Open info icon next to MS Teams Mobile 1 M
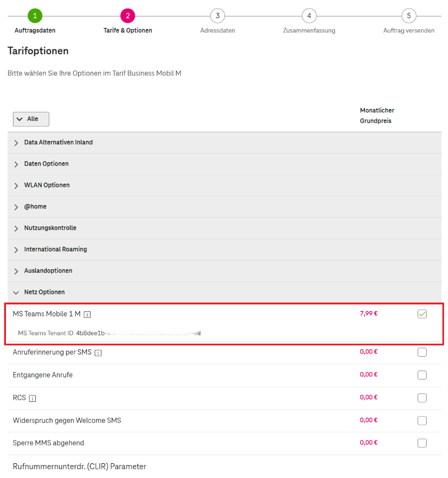Viewport: 448px width, 478px height. tap(87, 314)
